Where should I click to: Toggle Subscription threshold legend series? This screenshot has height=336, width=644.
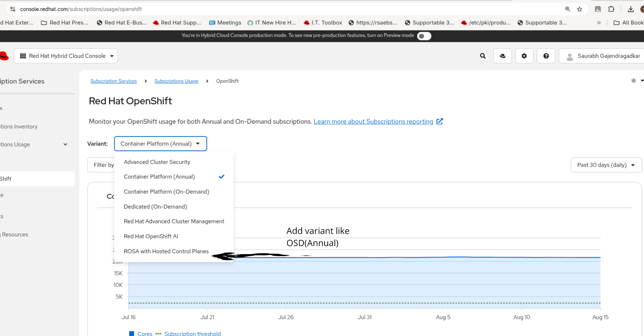[192, 333]
